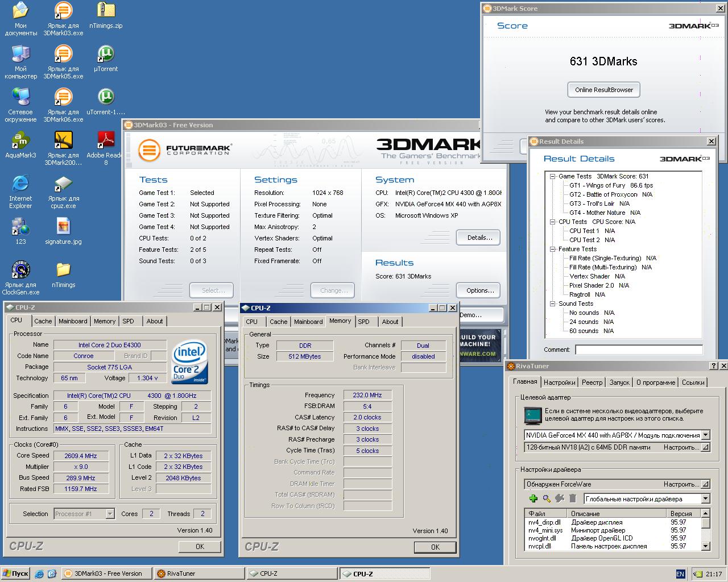Click the NVIDIA tray icon near the clock
This screenshot has height=582, width=728.
[x=698, y=574]
